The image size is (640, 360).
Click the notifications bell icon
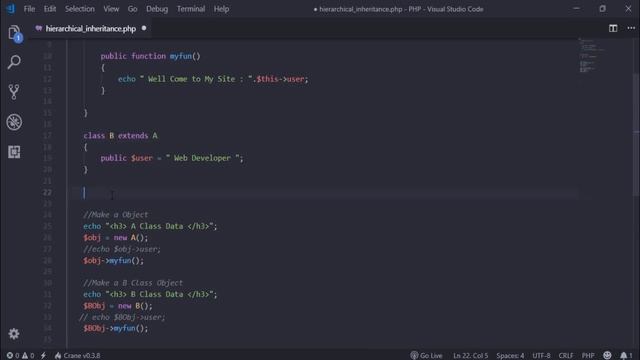[x=626, y=356]
